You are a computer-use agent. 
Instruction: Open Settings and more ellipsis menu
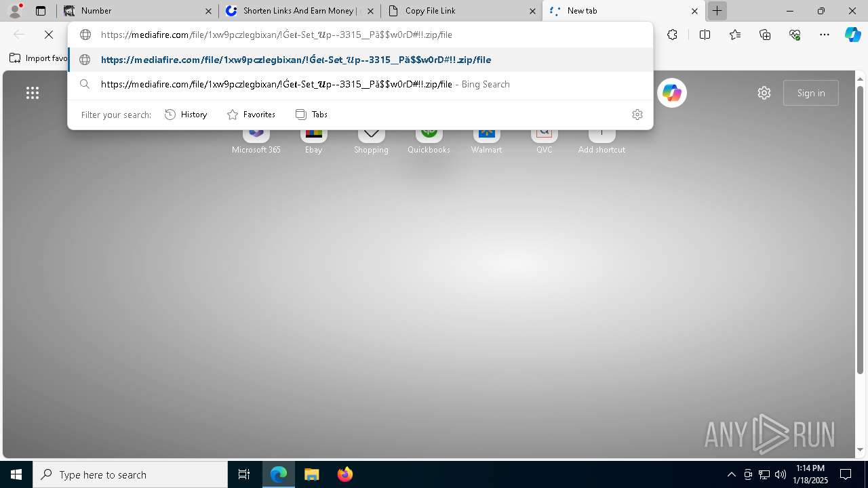[x=825, y=35]
